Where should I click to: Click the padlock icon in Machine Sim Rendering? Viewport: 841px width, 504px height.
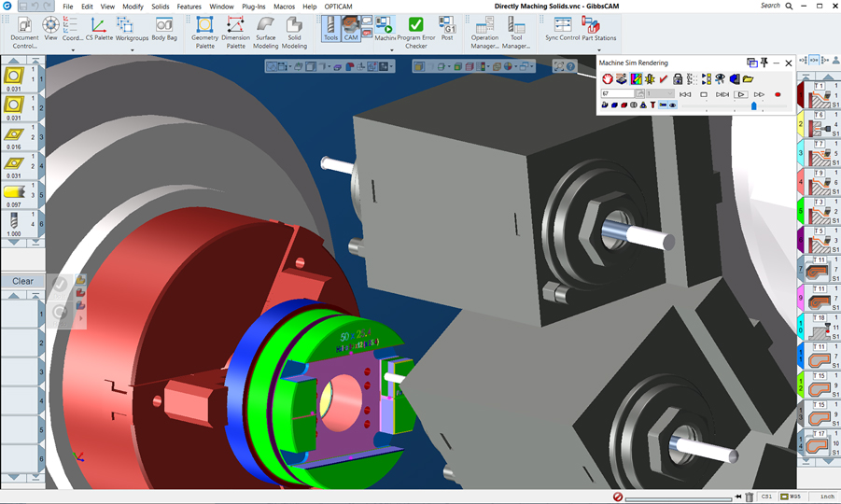tap(678, 79)
